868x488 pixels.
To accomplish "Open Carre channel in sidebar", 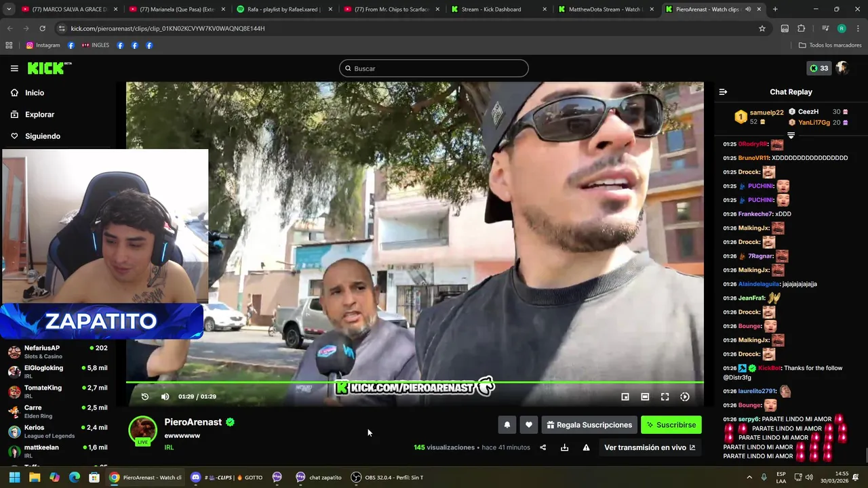I will [58, 411].
